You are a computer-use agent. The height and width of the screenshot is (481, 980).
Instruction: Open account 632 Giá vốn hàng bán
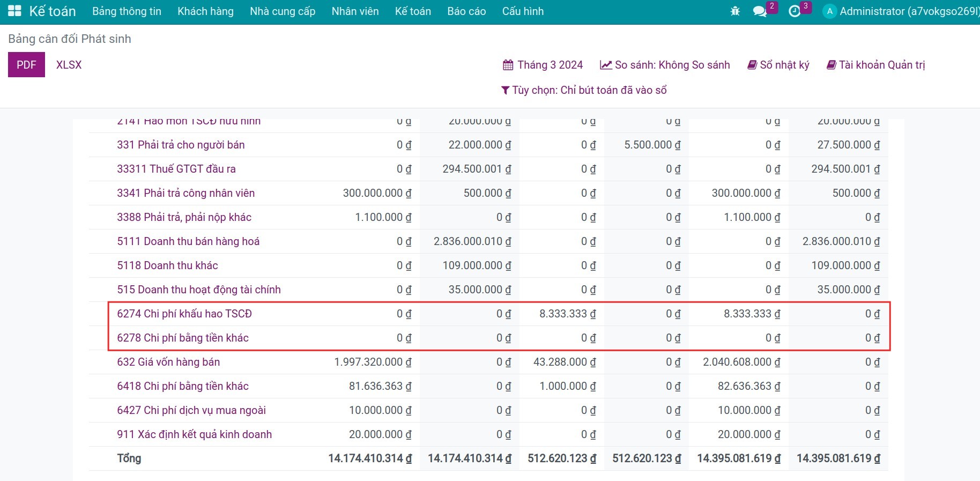pos(168,362)
